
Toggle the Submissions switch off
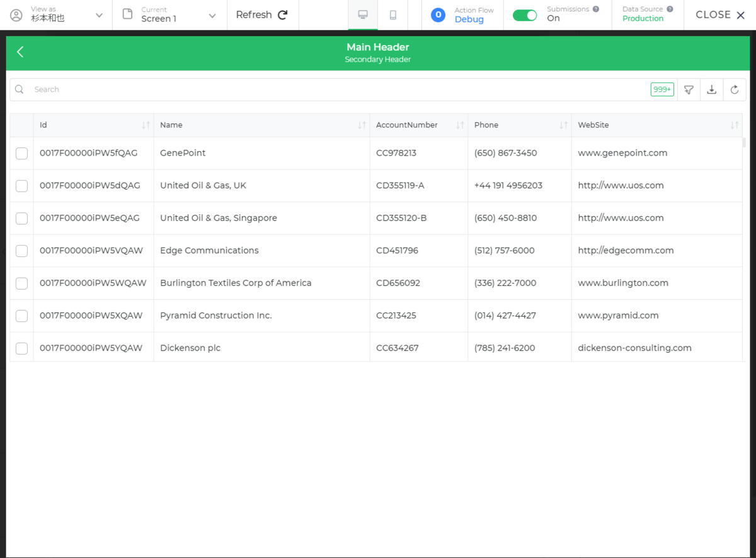pyautogui.click(x=524, y=15)
